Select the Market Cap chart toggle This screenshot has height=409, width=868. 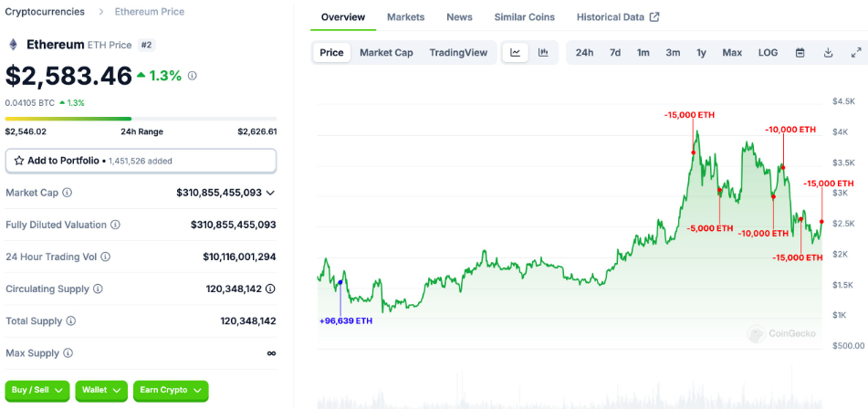(386, 53)
